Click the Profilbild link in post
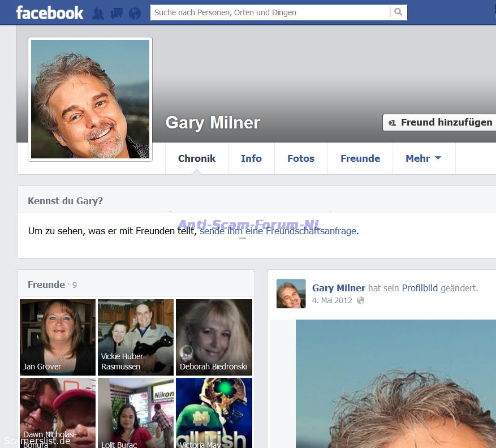Screen dimensions: 496x448 tap(420, 288)
